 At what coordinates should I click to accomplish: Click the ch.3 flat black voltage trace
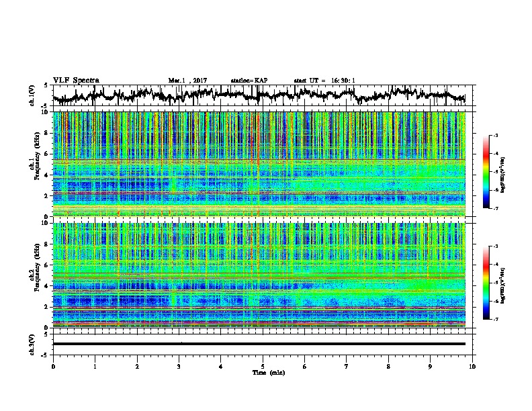[x=259, y=344]
